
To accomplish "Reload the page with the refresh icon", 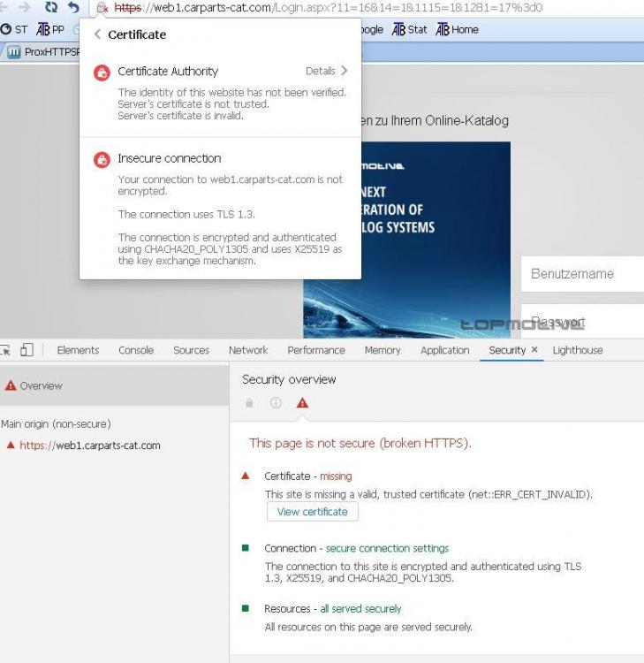I will click(x=51, y=7).
